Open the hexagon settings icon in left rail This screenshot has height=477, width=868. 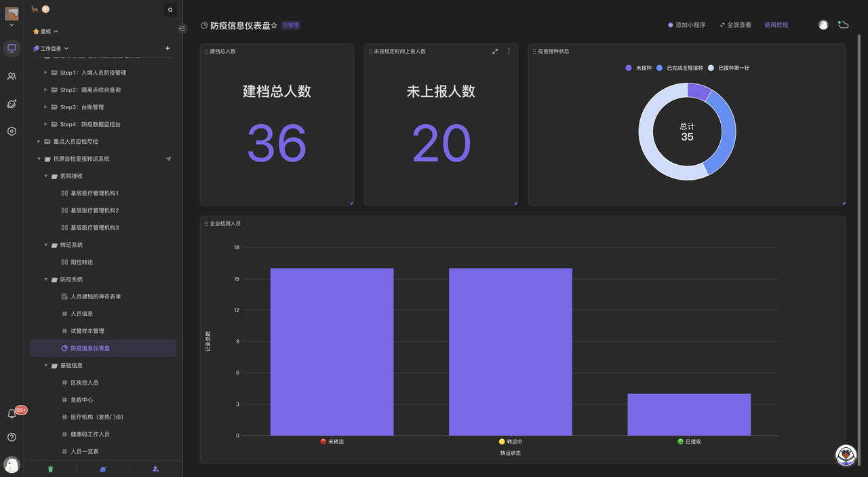click(x=12, y=131)
